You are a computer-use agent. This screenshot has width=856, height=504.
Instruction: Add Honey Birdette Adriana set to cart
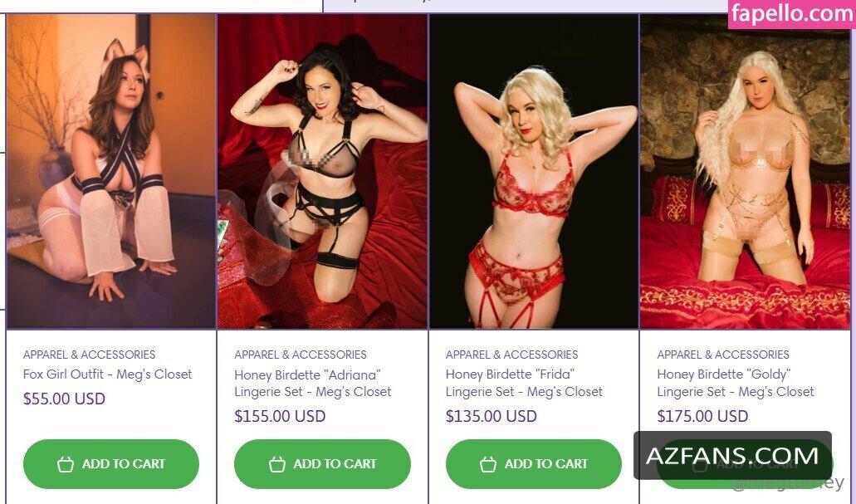[x=322, y=463]
